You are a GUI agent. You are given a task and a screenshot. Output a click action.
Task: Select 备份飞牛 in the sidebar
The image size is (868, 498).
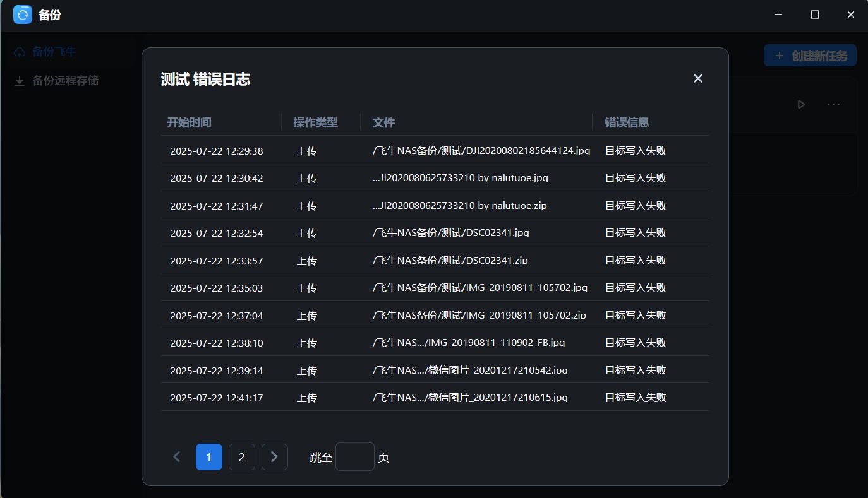click(70, 52)
